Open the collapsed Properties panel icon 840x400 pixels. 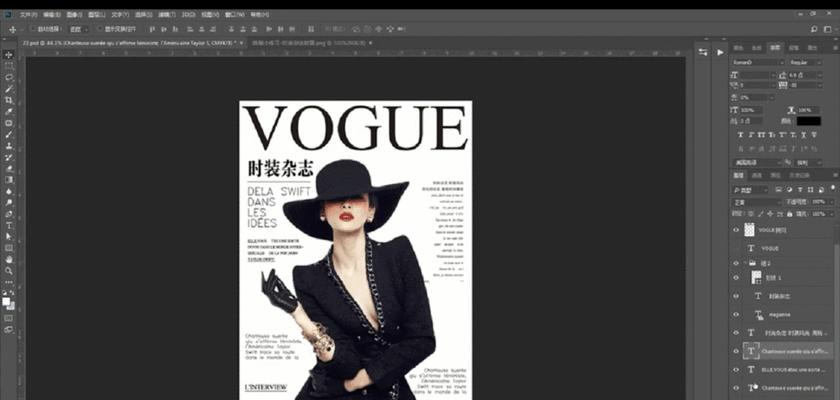[x=703, y=52]
